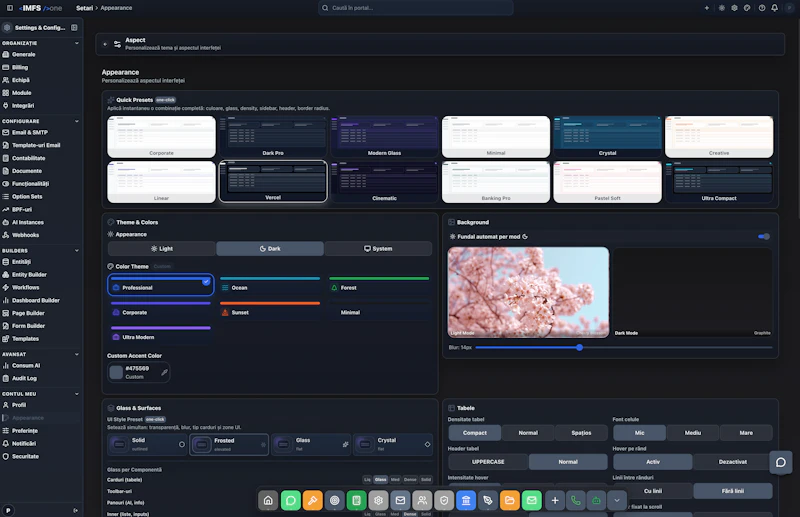Click the eyedropper next to #475569
The width and height of the screenshot is (800, 517).
164,373
